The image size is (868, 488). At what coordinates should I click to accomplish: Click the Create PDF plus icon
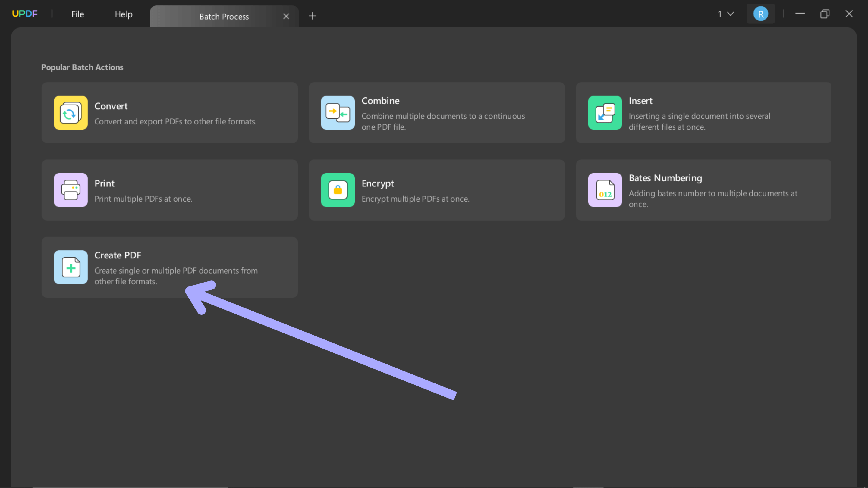point(71,267)
